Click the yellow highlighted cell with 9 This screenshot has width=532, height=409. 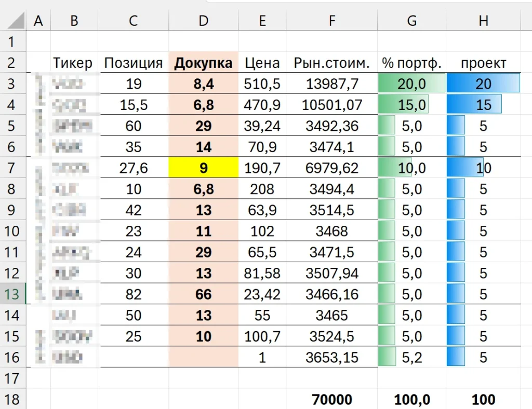click(x=203, y=168)
